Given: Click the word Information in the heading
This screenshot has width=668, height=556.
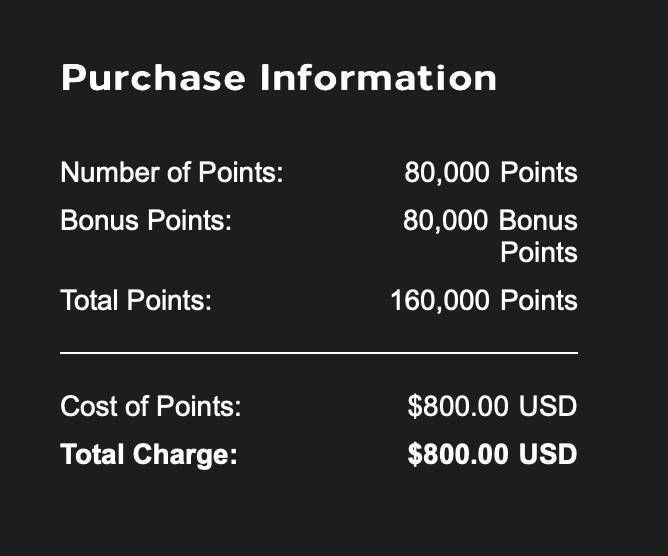Looking at the screenshot, I should [378, 78].
